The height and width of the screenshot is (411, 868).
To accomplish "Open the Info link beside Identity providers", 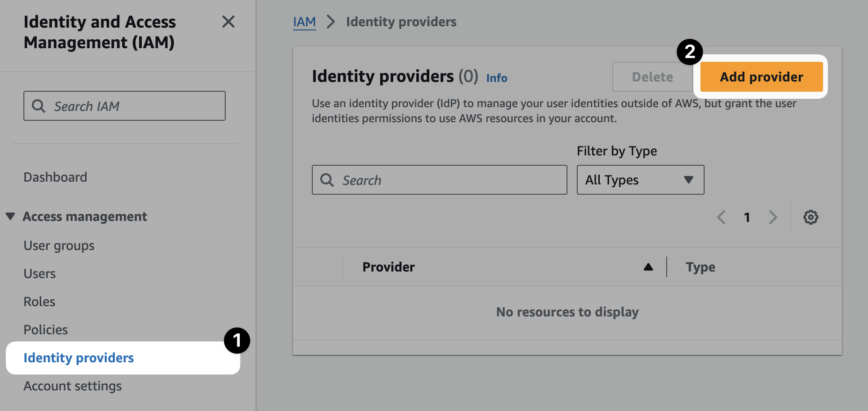I will (496, 78).
